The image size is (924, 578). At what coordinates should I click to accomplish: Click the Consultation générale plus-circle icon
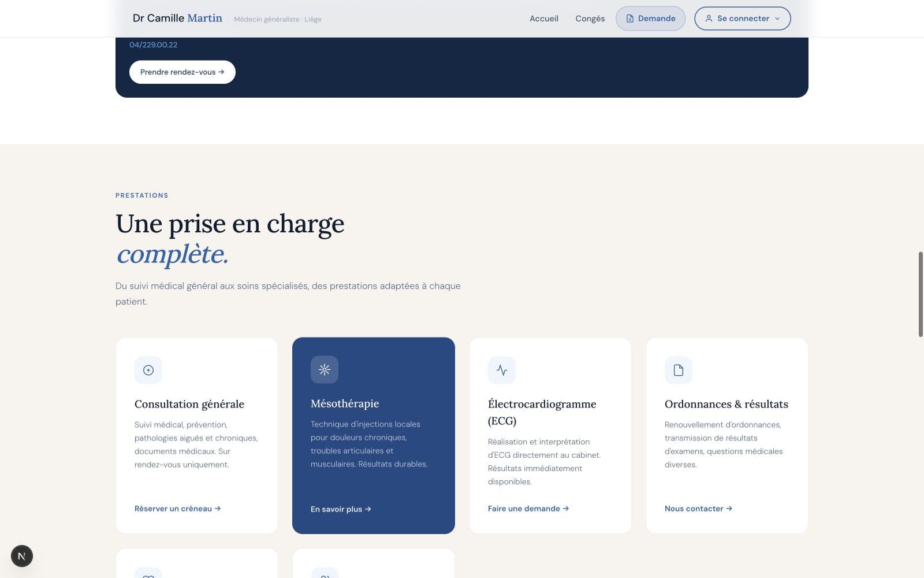point(148,370)
